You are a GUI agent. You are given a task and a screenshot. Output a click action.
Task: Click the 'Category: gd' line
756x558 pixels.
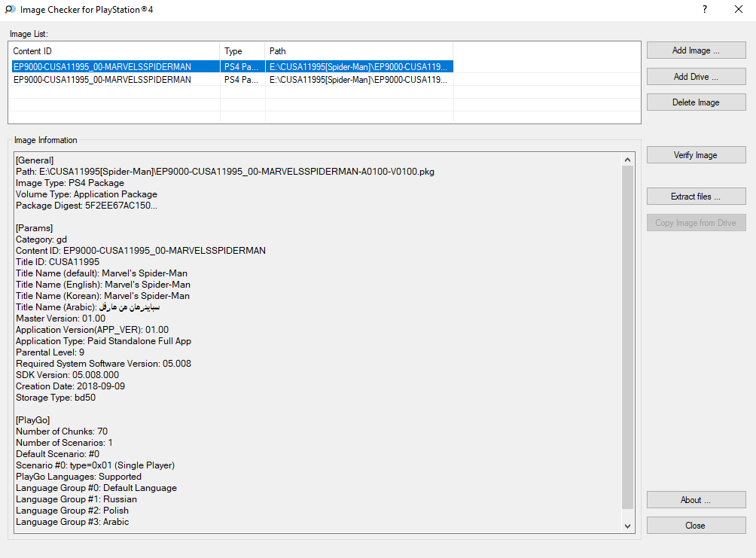(41, 239)
